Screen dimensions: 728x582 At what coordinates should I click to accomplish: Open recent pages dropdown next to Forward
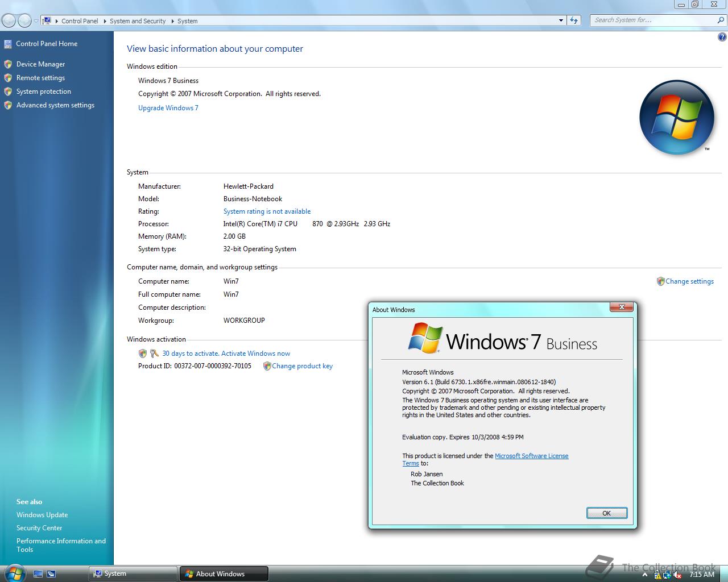click(36, 21)
